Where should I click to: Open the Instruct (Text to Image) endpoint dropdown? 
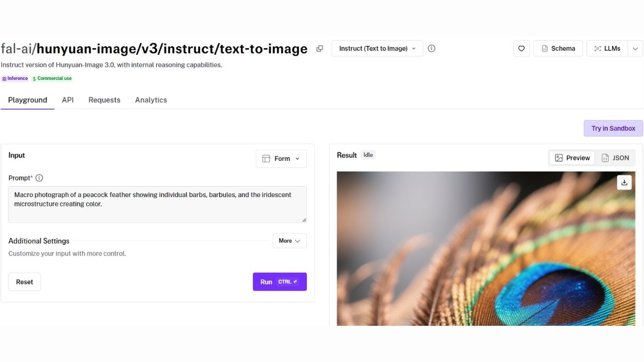[x=377, y=48]
